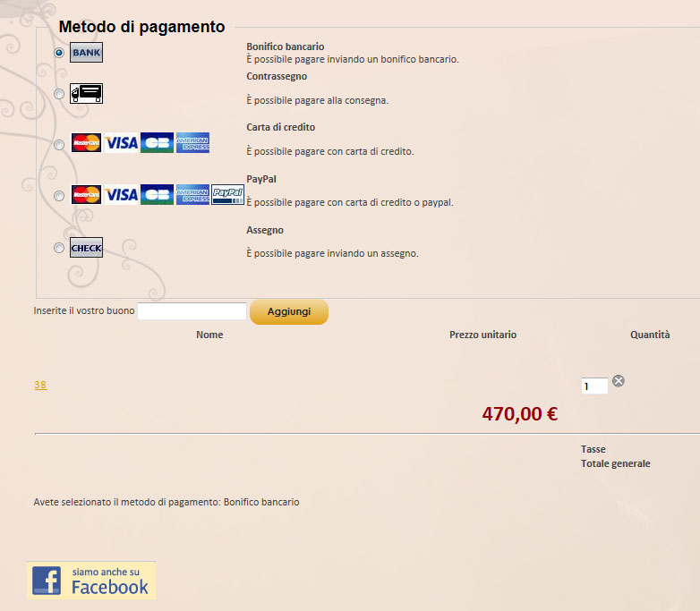Click the Bonifico bancario heading text
This screenshot has width=700, height=611.
pyautogui.click(x=286, y=47)
